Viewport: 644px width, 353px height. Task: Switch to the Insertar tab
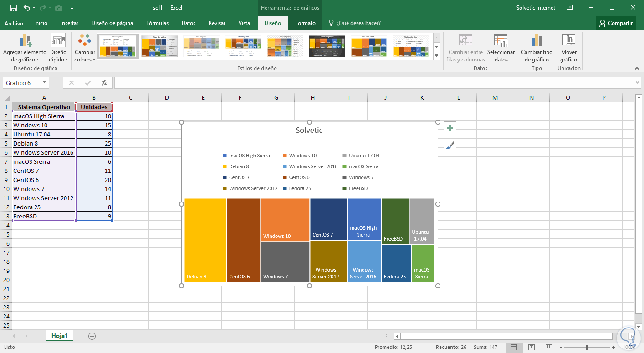click(x=69, y=23)
